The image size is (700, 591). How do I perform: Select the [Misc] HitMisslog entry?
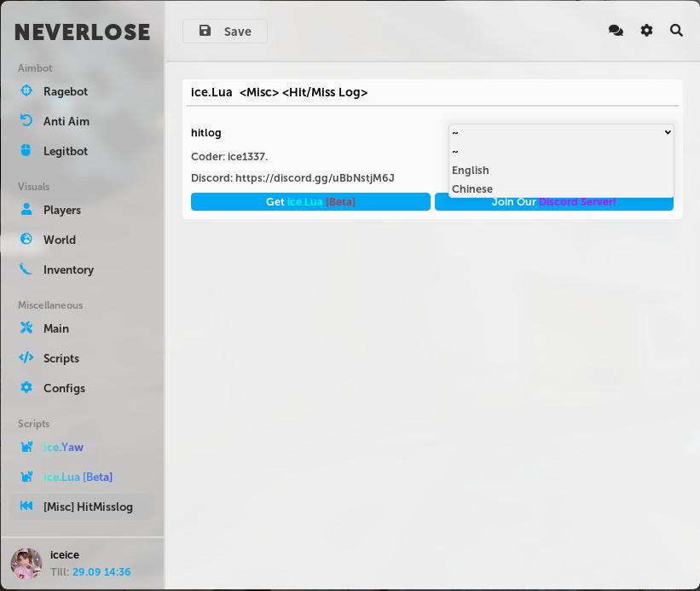88,507
